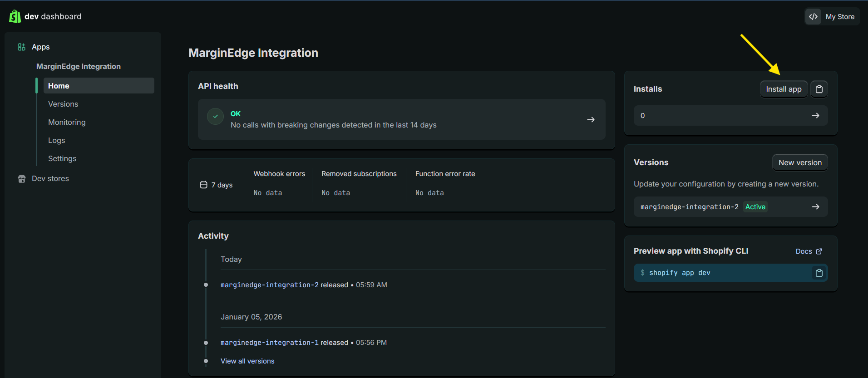Click the View all versions link
Image resolution: width=868 pixels, height=378 pixels.
[247, 361]
